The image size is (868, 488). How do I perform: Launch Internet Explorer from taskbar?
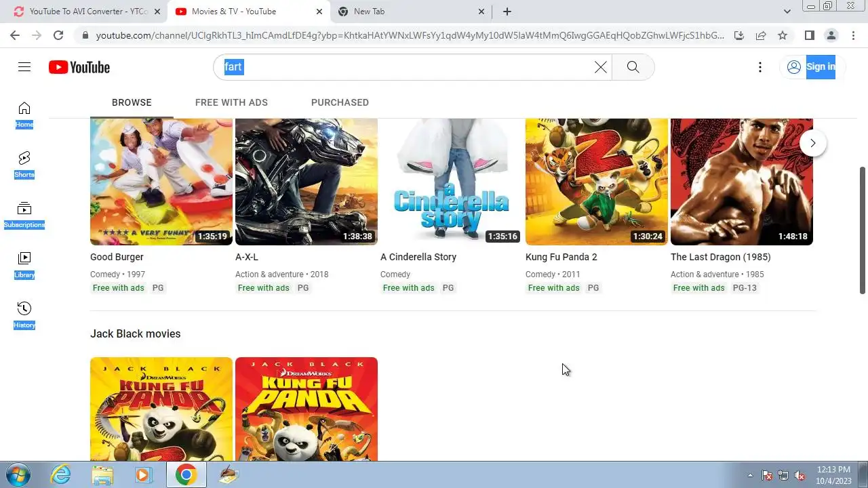tap(61, 475)
